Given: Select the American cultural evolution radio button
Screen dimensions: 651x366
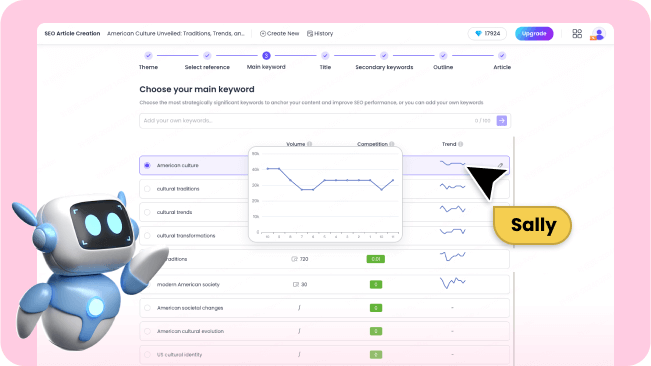Looking at the screenshot, I should click(147, 331).
